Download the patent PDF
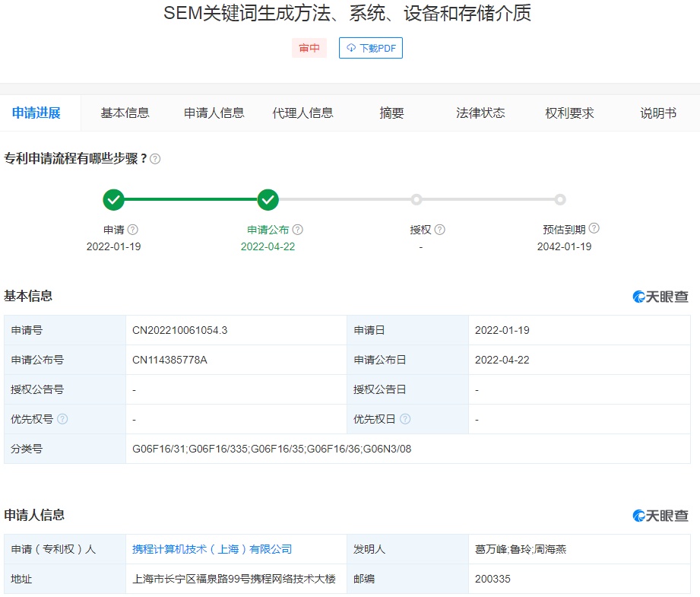Image resolution: width=700 pixels, height=597 pixels. click(x=371, y=48)
